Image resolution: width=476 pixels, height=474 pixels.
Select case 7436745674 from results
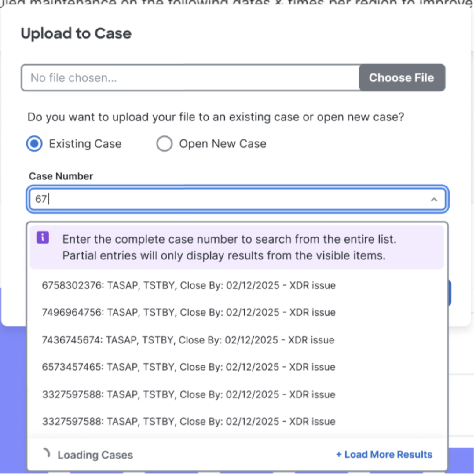188,340
